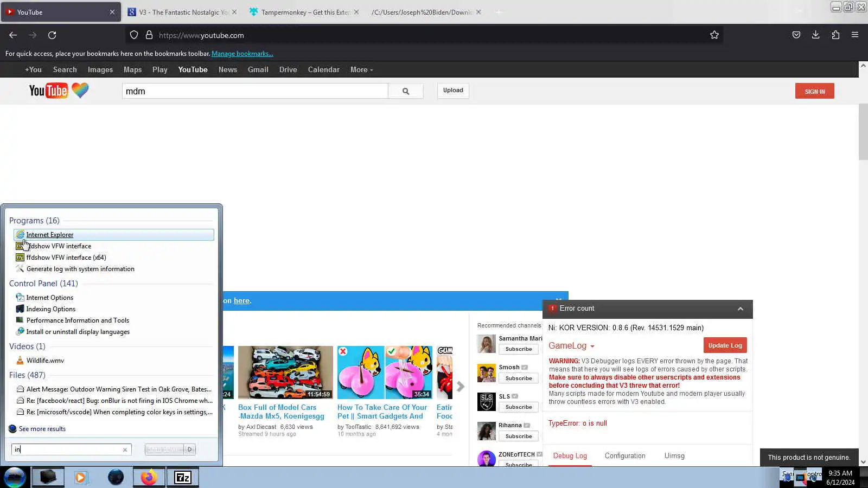Open Calendar from the Google bar
Screen dimensions: 868x488
coord(324,69)
